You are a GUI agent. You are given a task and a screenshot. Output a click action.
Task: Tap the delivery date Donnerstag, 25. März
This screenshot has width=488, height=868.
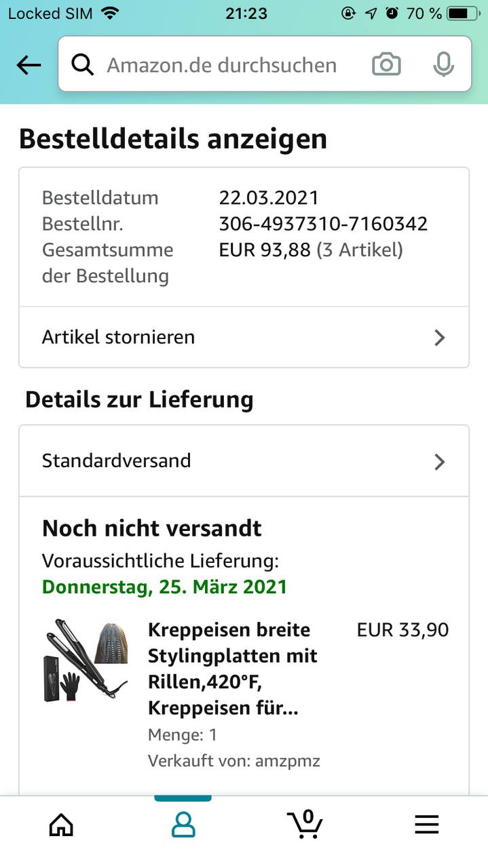coord(164,587)
